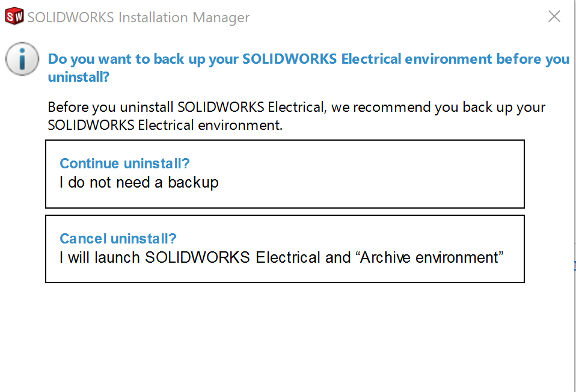Click "SOLIDWORKS Electrical" inside the Cancel option
The width and height of the screenshot is (576, 392).
(x=233, y=257)
